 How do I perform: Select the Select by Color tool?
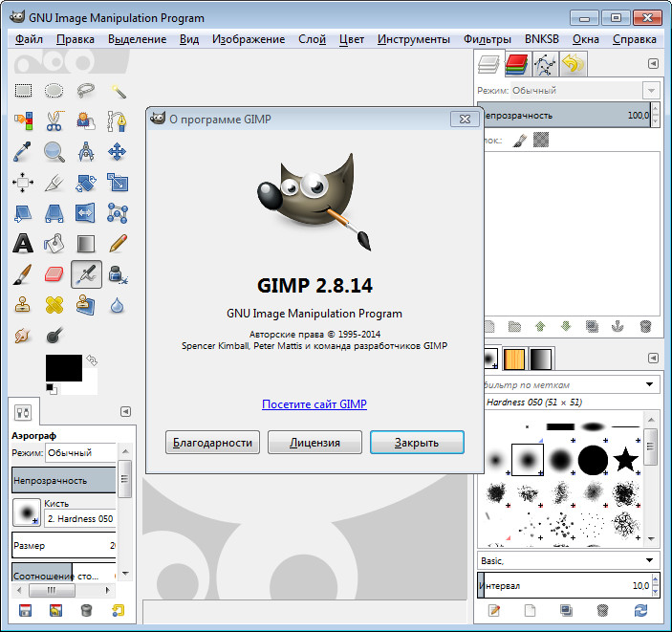pos(23,121)
